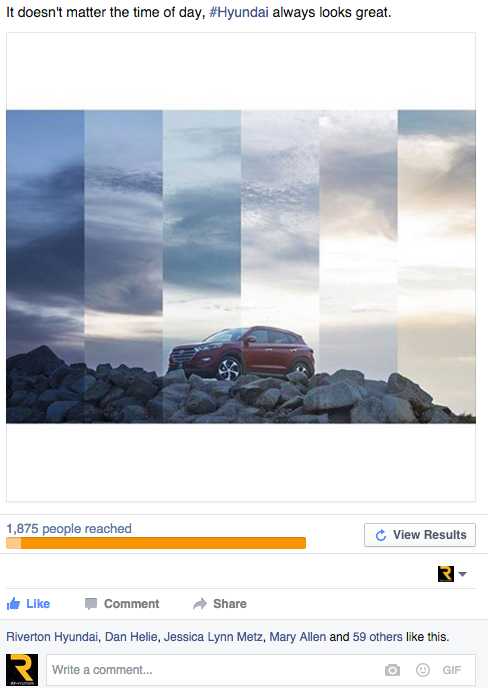The width and height of the screenshot is (488, 688).
Task: Expand the post-as identity dropdown arrow
Action: [462, 574]
